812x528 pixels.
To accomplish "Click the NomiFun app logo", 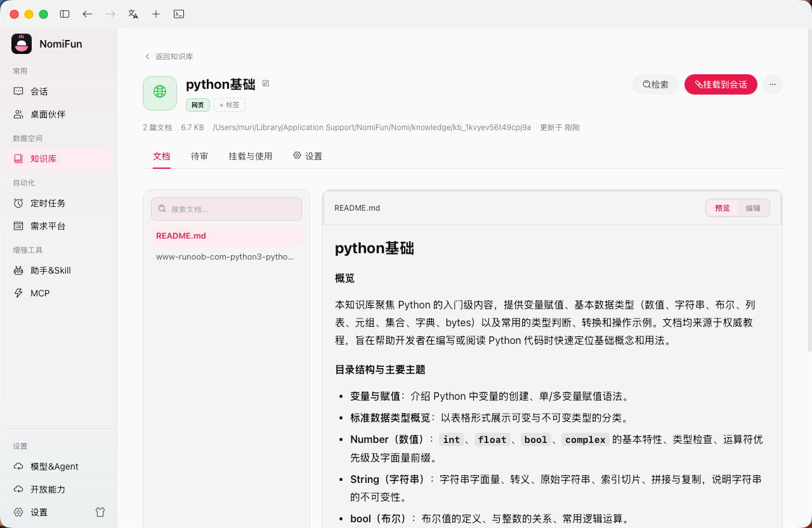I will 22,44.
